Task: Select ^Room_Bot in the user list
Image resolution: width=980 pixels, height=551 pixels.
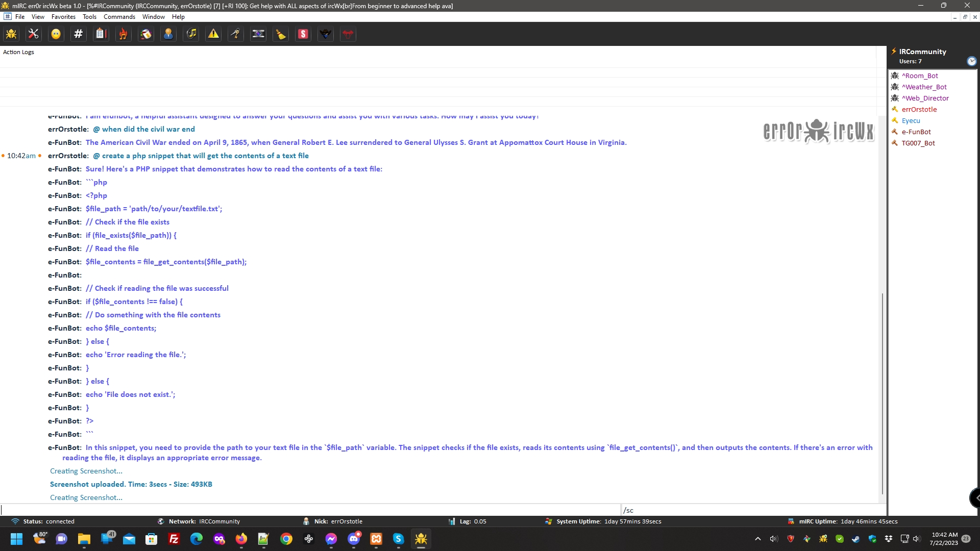Action: click(920, 76)
